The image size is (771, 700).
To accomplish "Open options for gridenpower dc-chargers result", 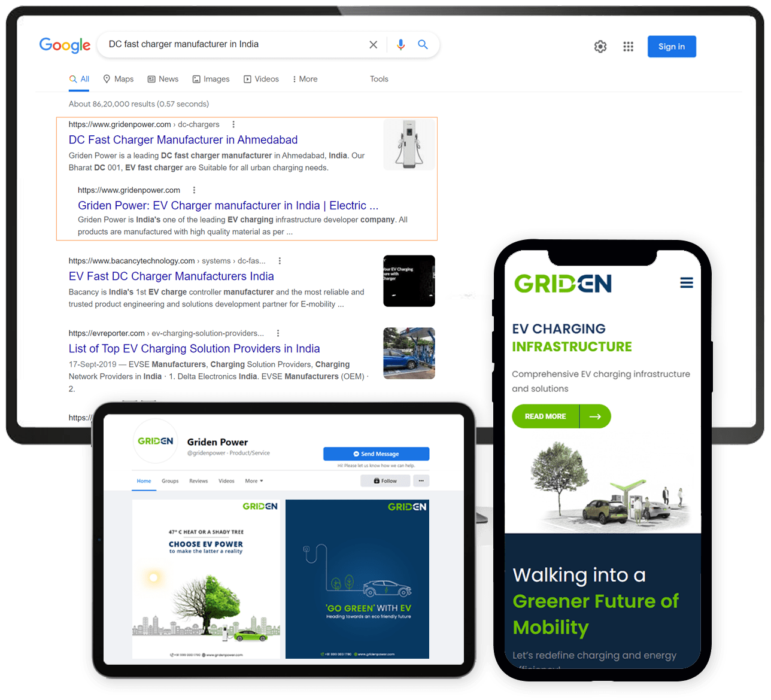I will [233, 124].
